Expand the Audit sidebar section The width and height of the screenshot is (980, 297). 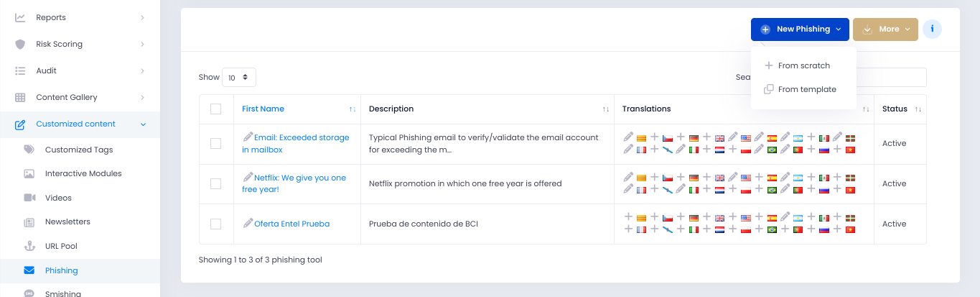pyautogui.click(x=80, y=70)
